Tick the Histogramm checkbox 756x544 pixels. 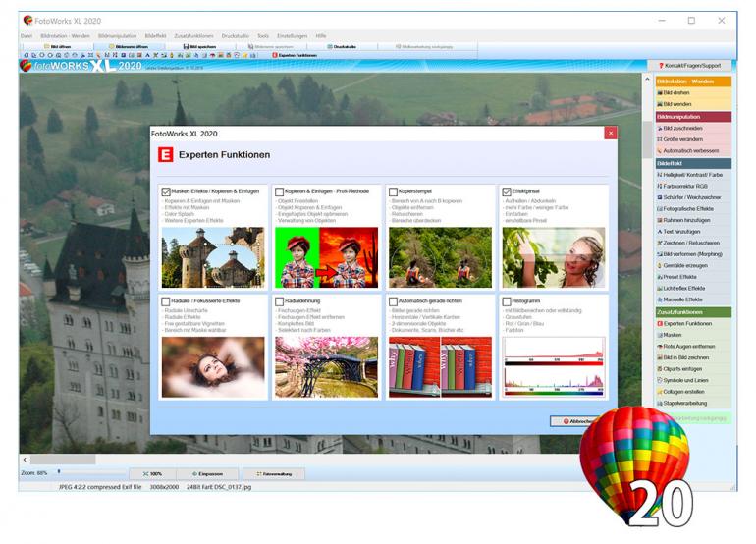[x=507, y=301]
